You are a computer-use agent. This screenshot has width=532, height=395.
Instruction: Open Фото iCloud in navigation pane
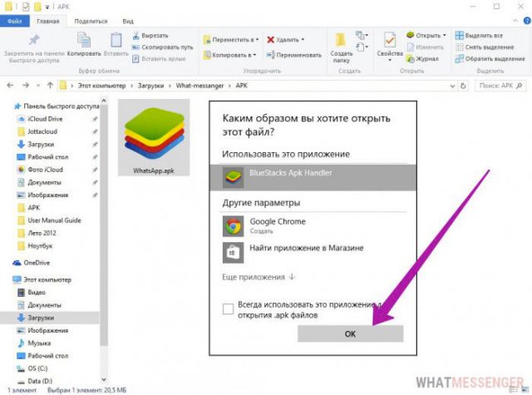pyautogui.click(x=45, y=170)
